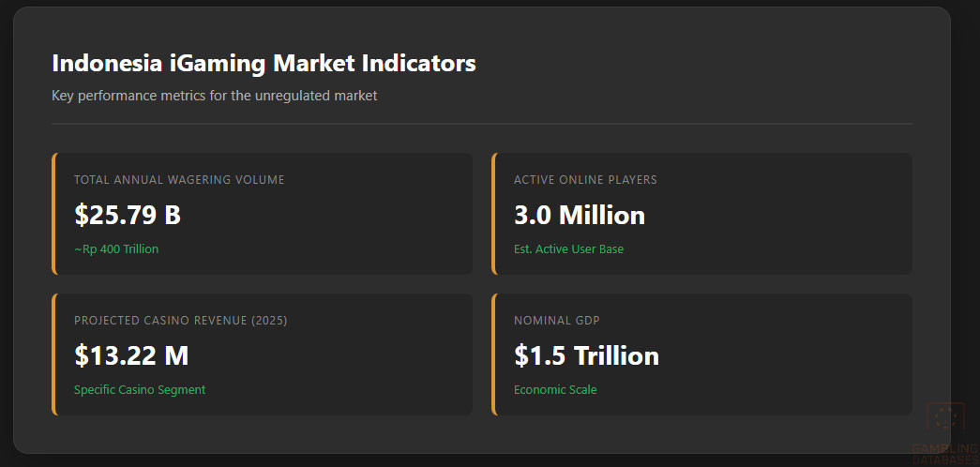Click the casino revenue card's orange accent bar
This screenshot has width=980, height=467.
[x=53, y=354]
